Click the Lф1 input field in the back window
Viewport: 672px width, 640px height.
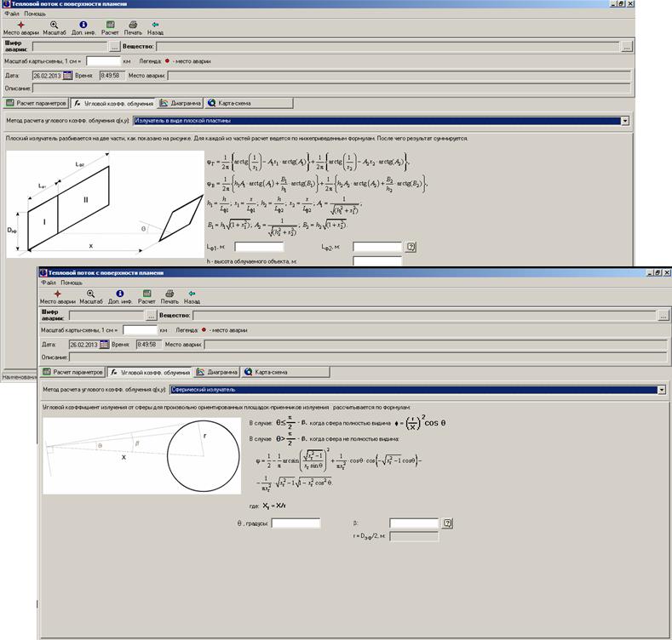pyautogui.click(x=259, y=247)
